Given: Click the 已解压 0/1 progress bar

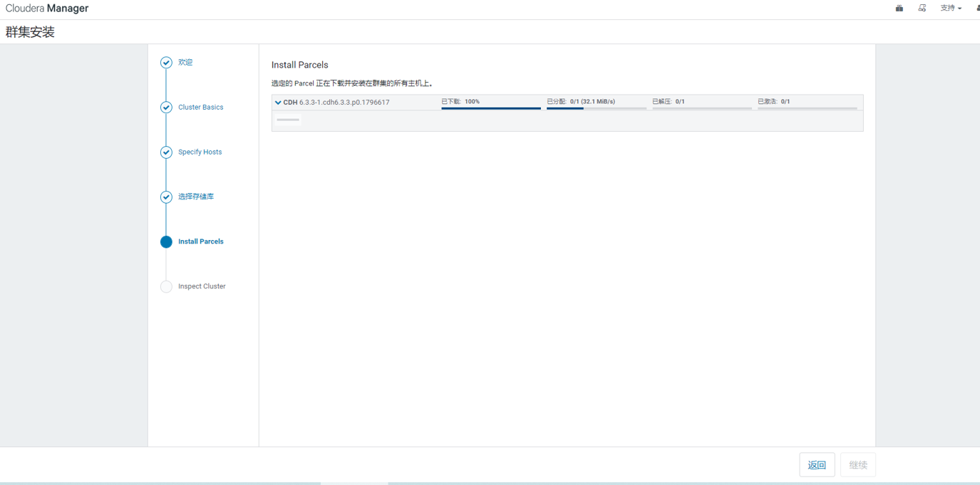Looking at the screenshot, I should pos(702,108).
